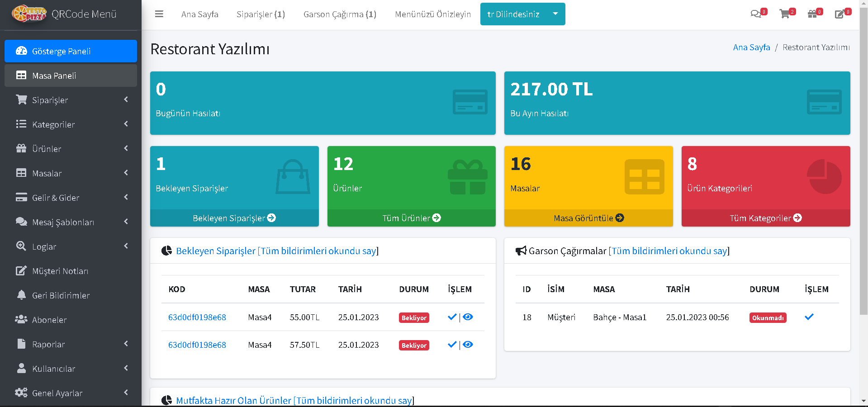Mark waiter call as read checkmark

tap(809, 317)
